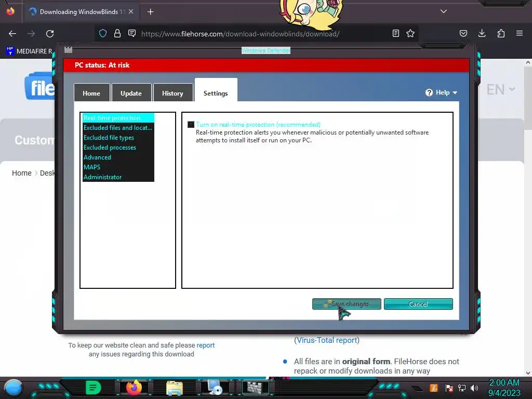Screen dimensions: 532x399
Task: Click the network tray icon
Action: pos(462,388)
